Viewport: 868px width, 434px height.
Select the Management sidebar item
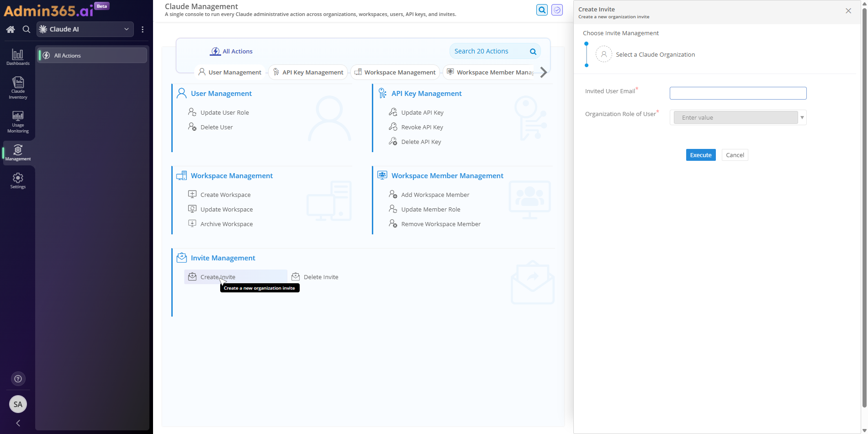(x=18, y=153)
